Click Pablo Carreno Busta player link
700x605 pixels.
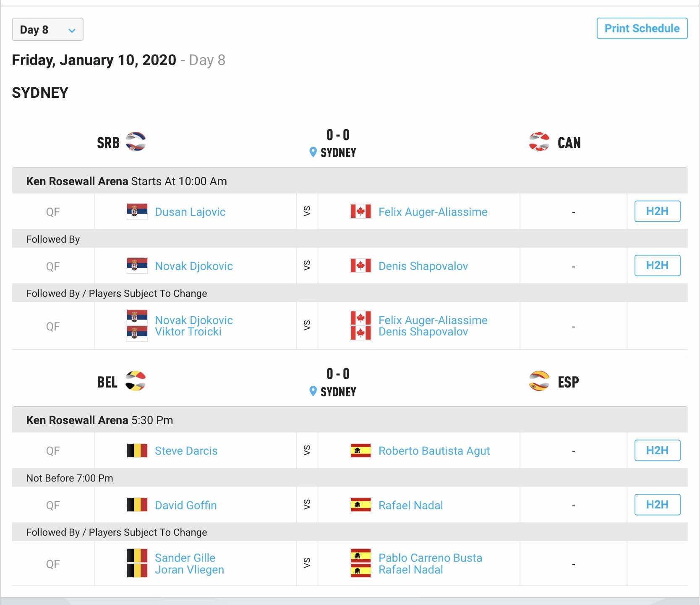(x=430, y=558)
